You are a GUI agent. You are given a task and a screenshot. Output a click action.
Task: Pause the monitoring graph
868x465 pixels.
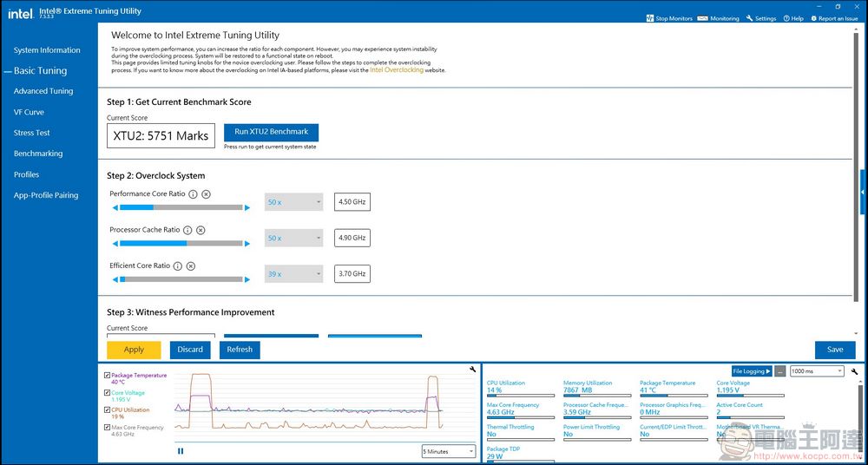(x=181, y=451)
